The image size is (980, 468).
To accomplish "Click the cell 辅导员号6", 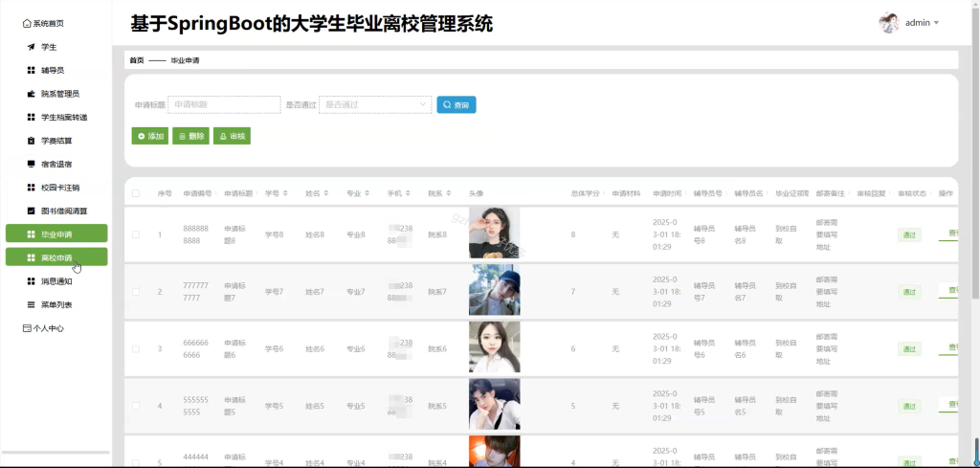I will point(704,348).
